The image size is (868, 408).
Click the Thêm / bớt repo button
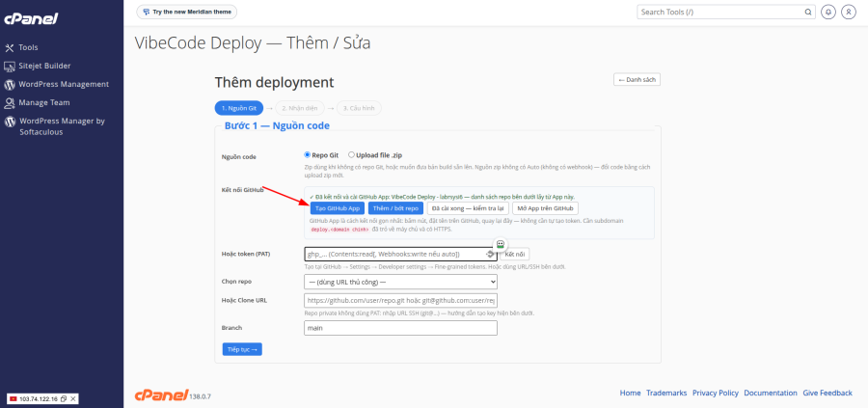[x=395, y=208]
